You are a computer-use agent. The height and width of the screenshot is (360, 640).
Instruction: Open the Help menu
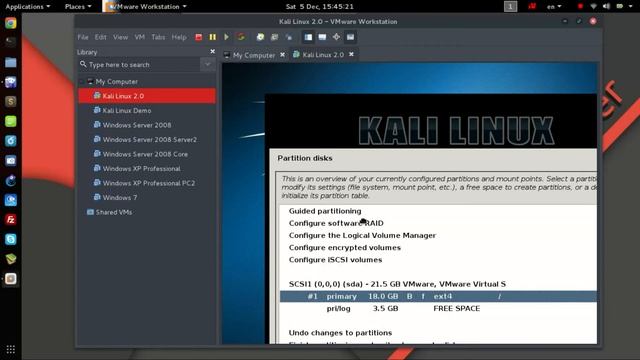(179, 37)
